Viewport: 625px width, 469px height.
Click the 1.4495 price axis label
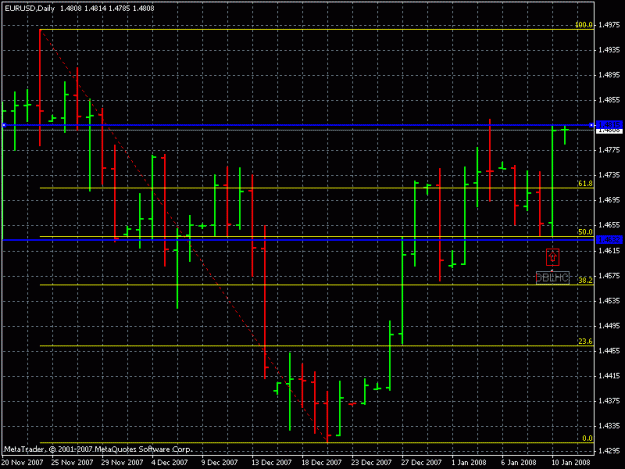(x=609, y=326)
